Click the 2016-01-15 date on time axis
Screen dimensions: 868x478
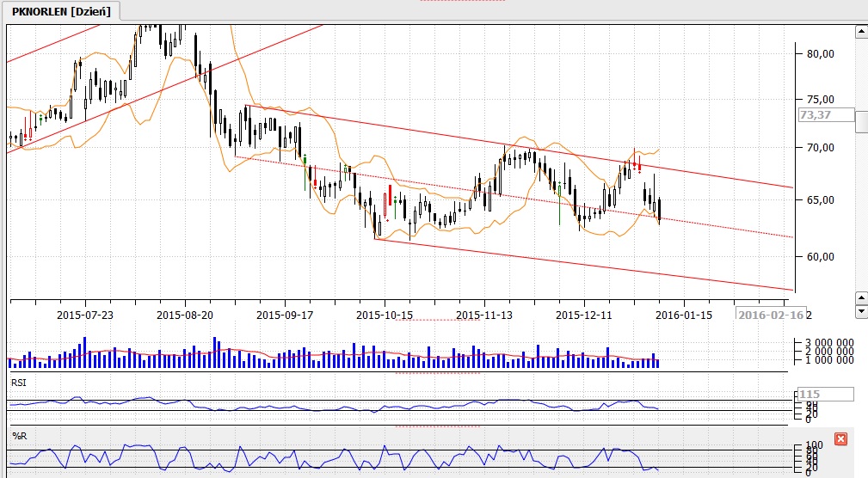685,315
